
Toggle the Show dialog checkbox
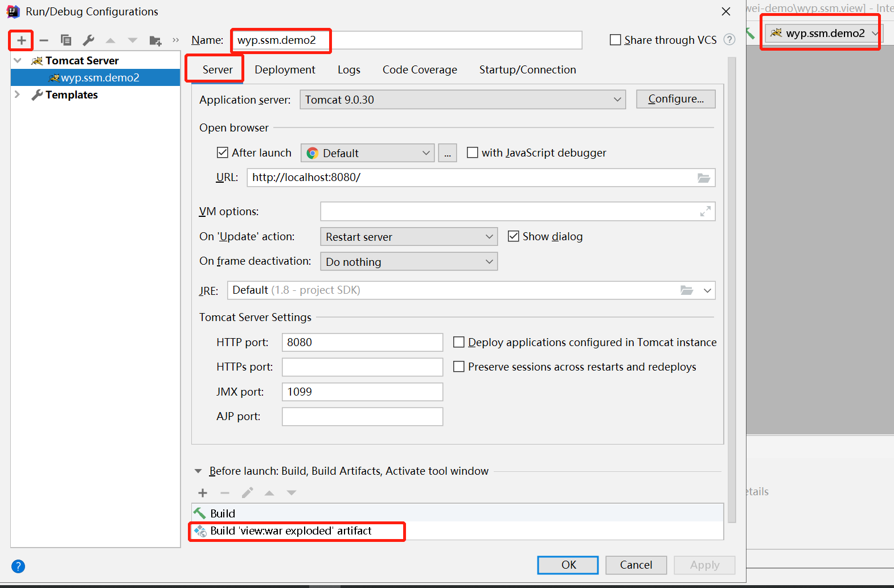point(514,236)
